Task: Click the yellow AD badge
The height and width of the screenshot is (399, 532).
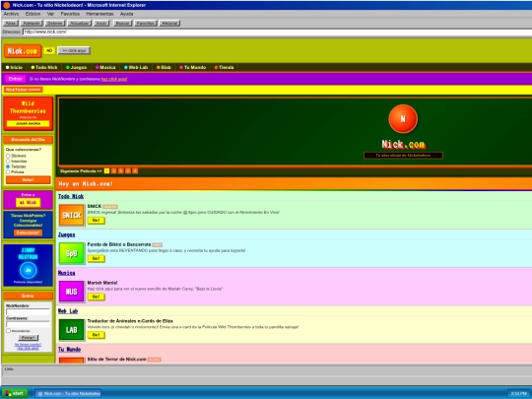Action: pos(49,50)
